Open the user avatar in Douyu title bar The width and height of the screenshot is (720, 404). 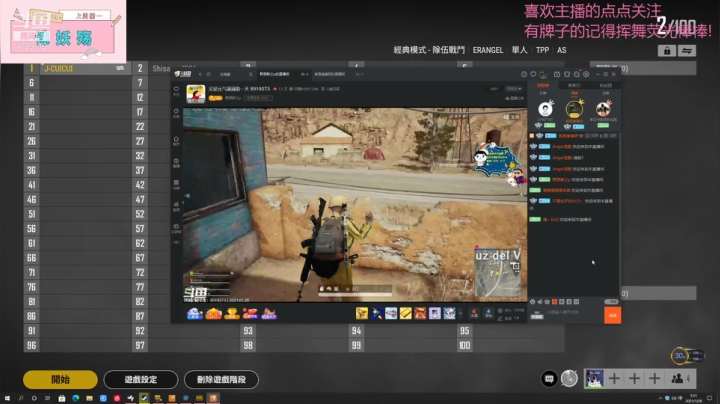(x=543, y=74)
